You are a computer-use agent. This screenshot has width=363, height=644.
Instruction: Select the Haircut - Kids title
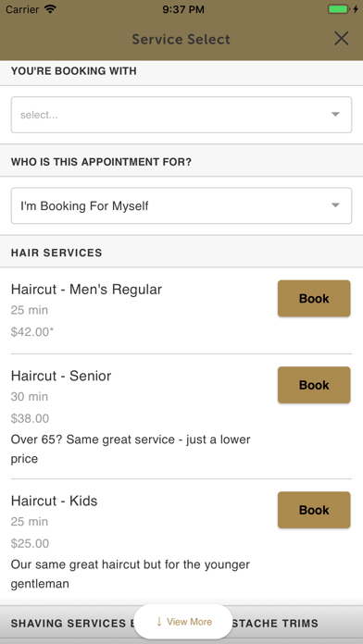[x=54, y=501]
